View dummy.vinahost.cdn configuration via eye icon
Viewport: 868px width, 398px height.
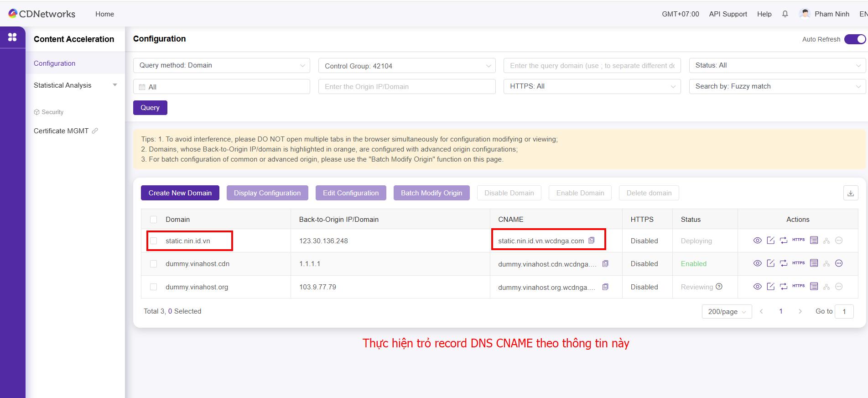pos(758,263)
